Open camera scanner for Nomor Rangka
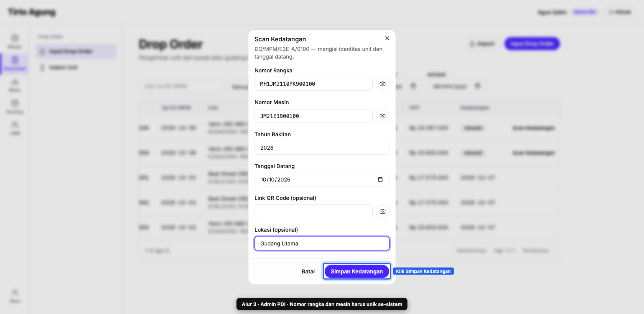The image size is (644, 314). [383, 84]
